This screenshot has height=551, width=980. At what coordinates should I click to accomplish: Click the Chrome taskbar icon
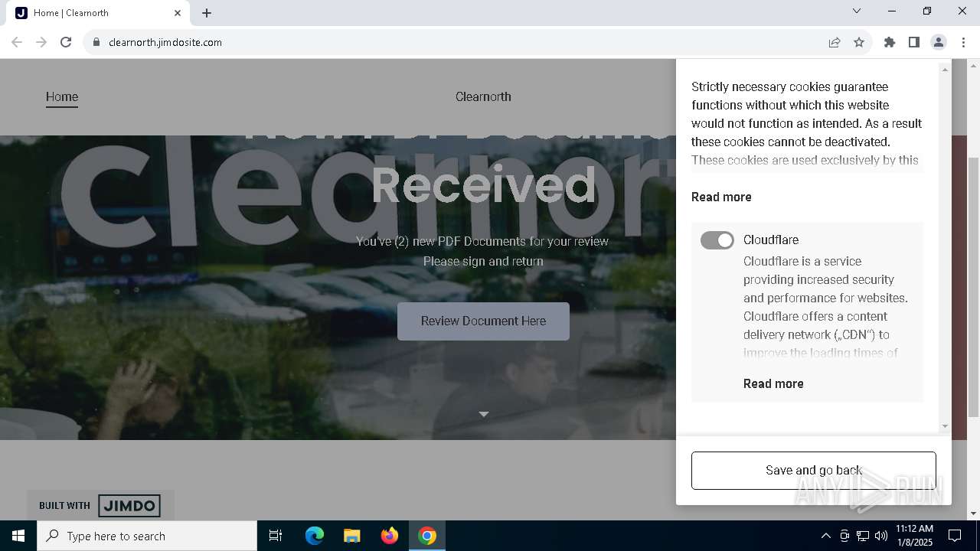pyautogui.click(x=427, y=536)
